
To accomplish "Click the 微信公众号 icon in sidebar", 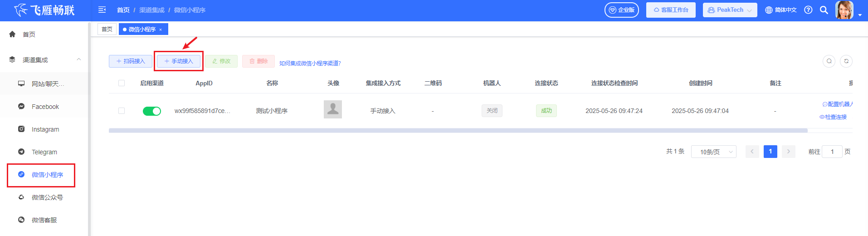I will 21,197.
